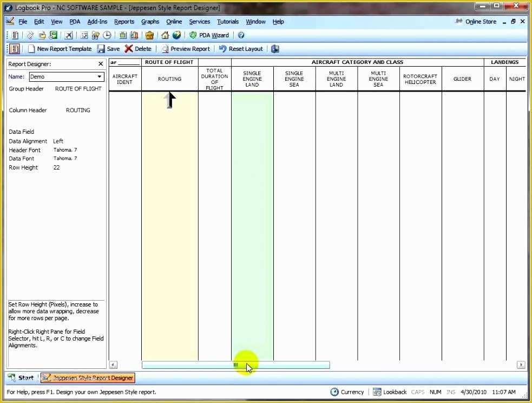
Task: Open the File menu
Action: point(23,21)
